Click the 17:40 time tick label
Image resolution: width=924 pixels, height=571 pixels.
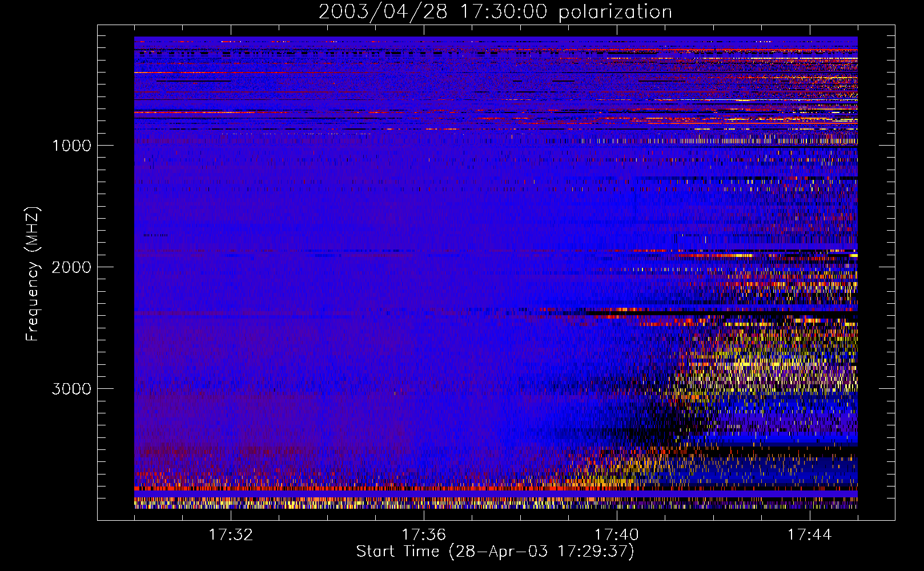pyautogui.click(x=617, y=535)
